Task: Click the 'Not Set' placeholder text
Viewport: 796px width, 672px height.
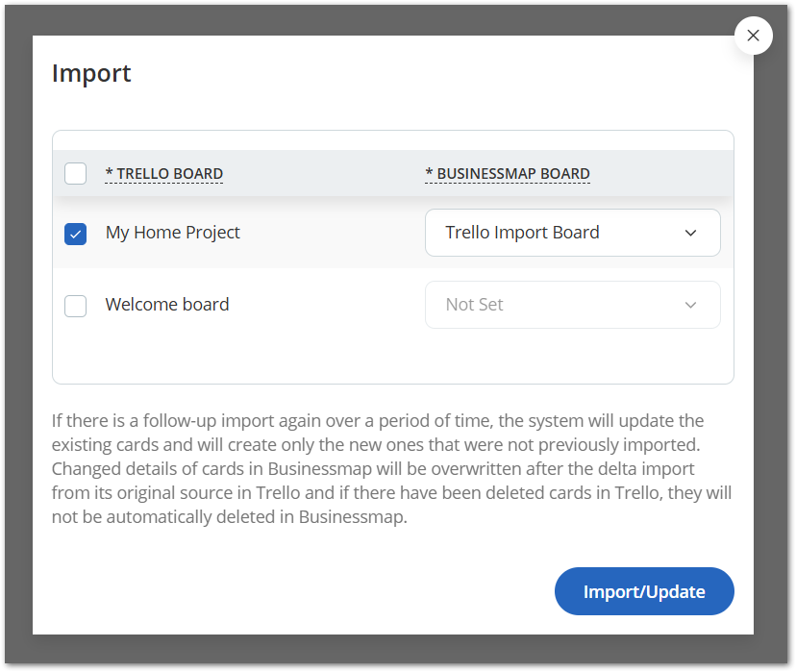Action: (x=474, y=305)
